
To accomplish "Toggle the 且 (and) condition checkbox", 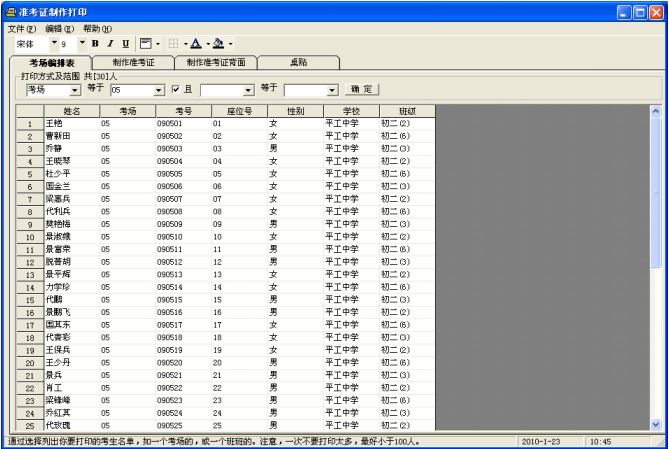I will (x=176, y=90).
